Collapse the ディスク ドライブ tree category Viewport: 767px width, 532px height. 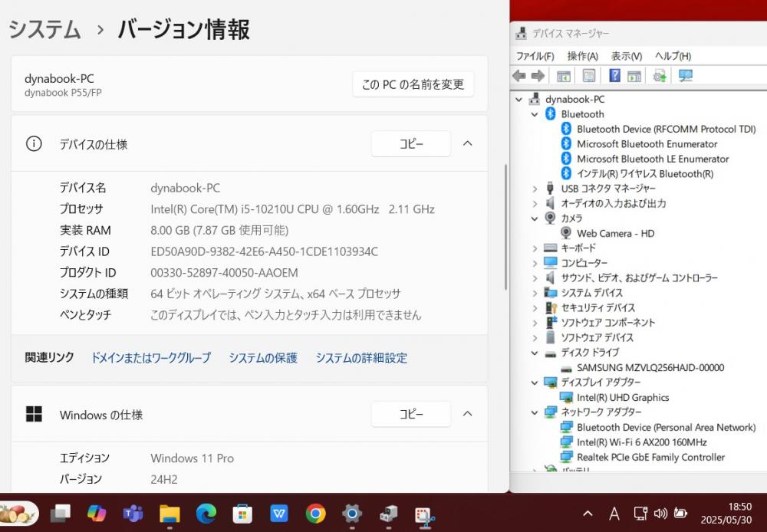[x=535, y=353]
